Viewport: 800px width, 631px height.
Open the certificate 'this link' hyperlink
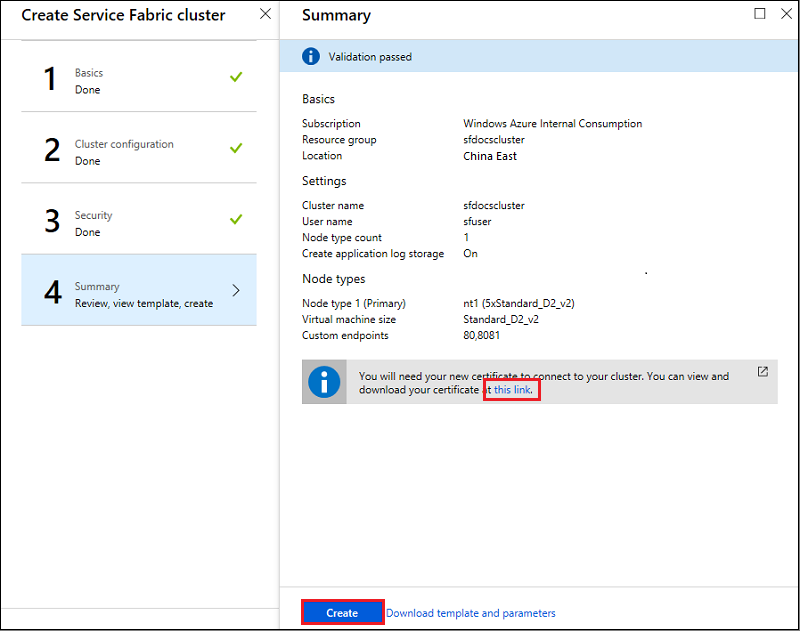pyautogui.click(x=513, y=390)
